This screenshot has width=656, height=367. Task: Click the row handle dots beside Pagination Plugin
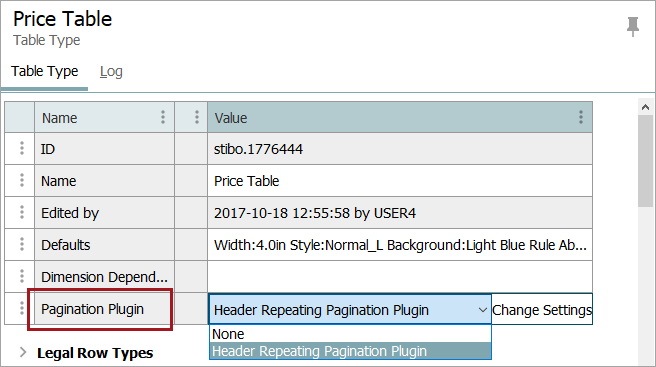tap(22, 308)
